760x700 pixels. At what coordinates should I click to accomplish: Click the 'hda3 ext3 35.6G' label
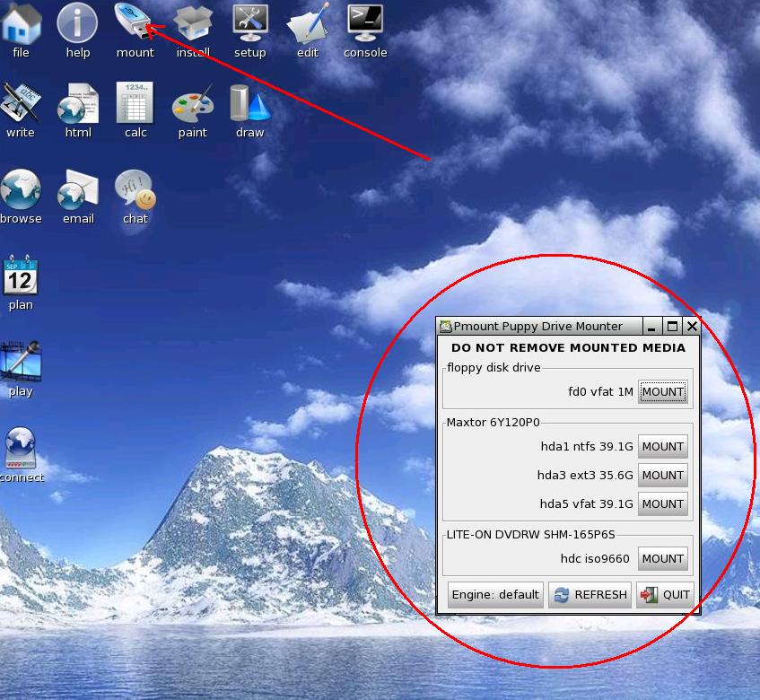(x=585, y=475)
